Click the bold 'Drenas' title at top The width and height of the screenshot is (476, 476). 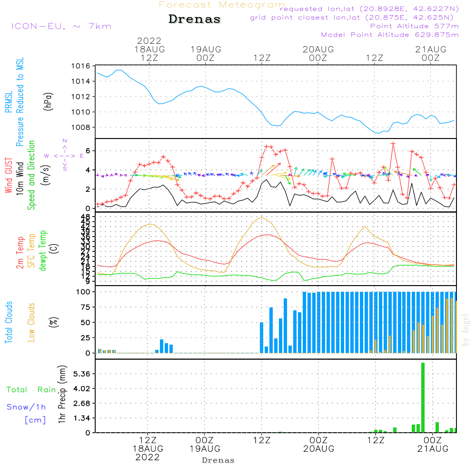(194, 19)
